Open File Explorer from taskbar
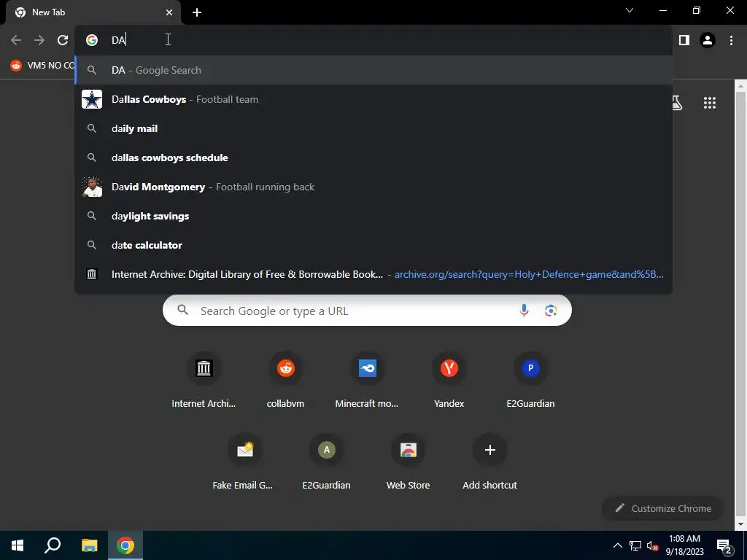 [x=89, y=545]
